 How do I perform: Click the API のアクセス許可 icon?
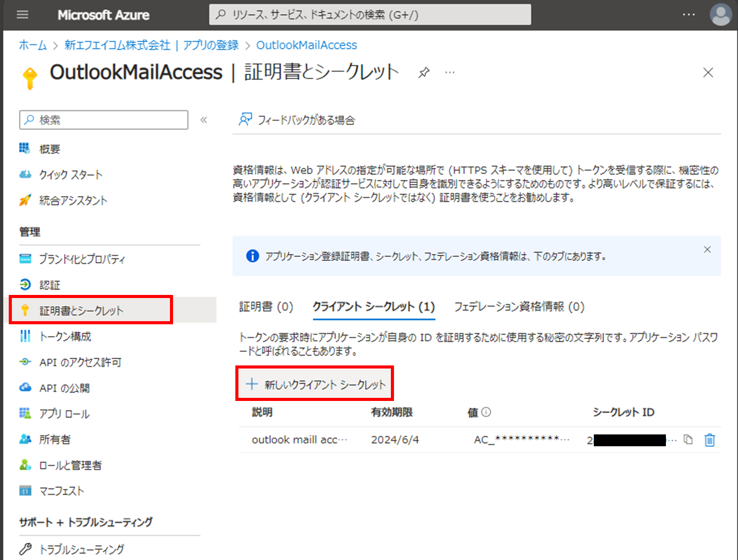pos(25,362)
